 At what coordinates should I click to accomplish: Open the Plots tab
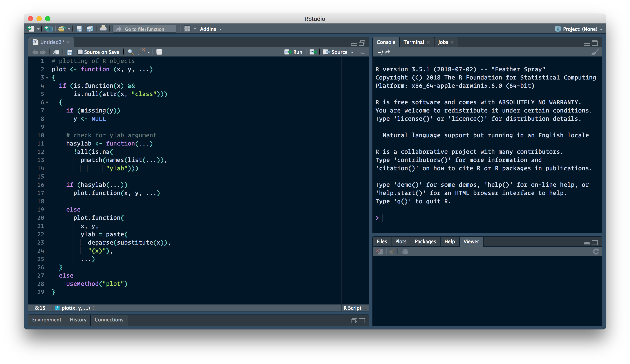(401, 242)
